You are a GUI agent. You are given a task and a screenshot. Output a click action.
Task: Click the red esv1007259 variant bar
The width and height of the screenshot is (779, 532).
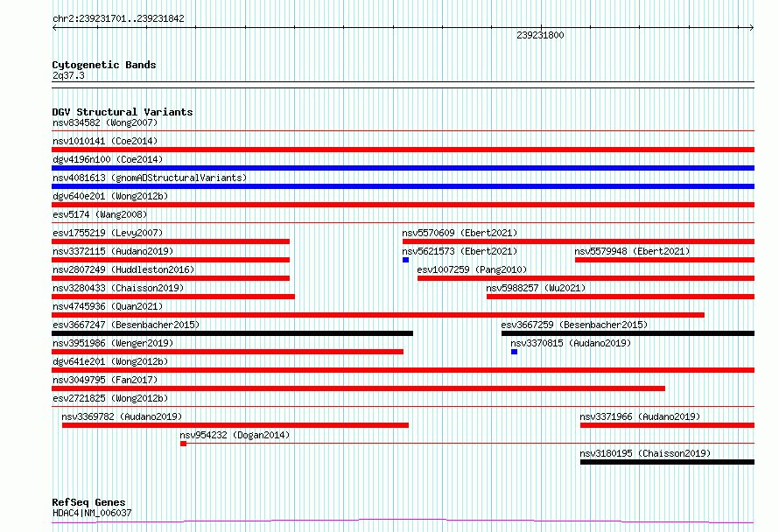tap(586, 278)
